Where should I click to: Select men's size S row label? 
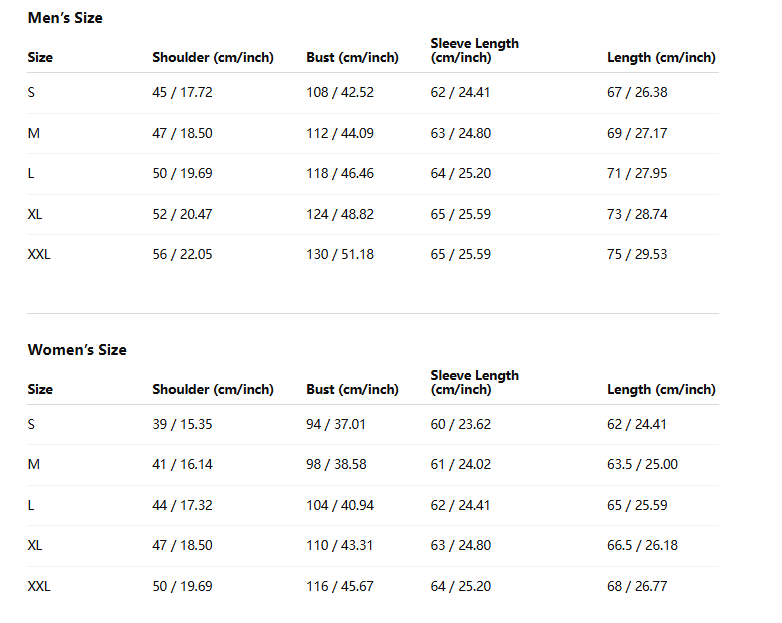click(x=31, y=92)
